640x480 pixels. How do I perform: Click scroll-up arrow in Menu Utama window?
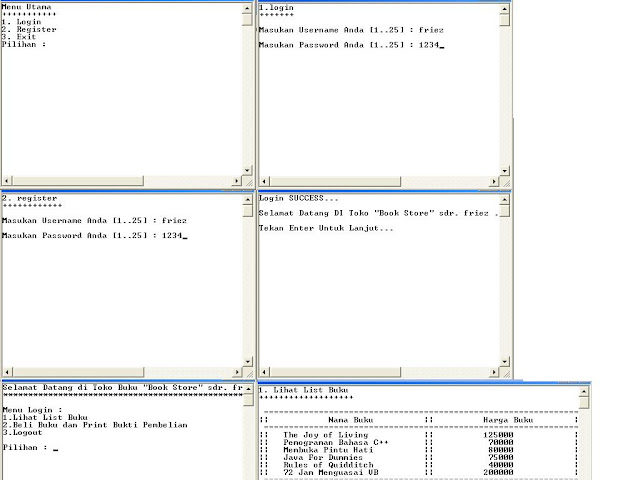[247, 8]
